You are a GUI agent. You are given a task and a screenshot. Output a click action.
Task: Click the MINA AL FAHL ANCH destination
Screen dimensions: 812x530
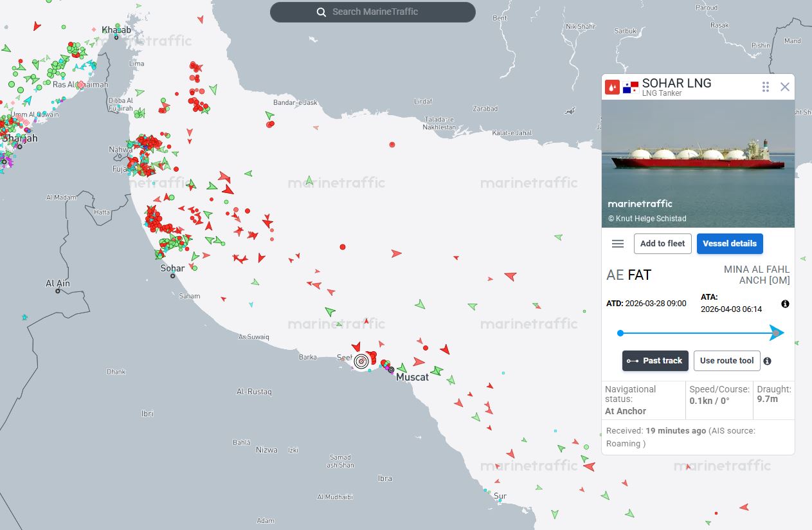point(756,275)
